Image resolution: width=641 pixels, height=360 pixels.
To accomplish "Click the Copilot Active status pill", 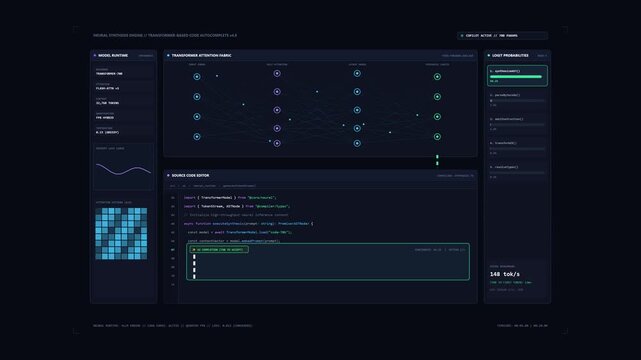I will point(502,36).
